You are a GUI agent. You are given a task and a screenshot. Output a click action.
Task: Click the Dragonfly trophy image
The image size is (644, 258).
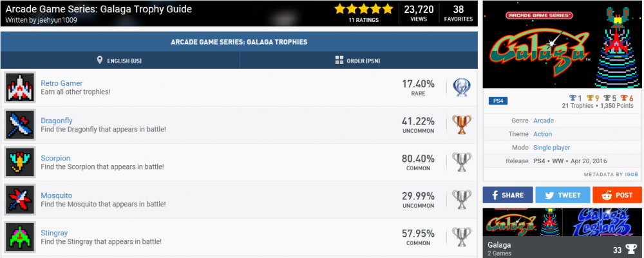tap(20, 124)
